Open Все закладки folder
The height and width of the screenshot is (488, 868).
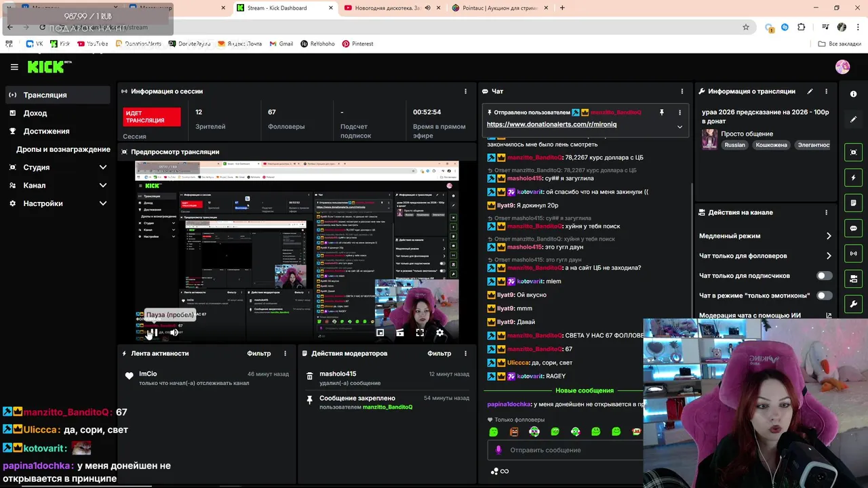pyautogui.click(x=840, y=43)
